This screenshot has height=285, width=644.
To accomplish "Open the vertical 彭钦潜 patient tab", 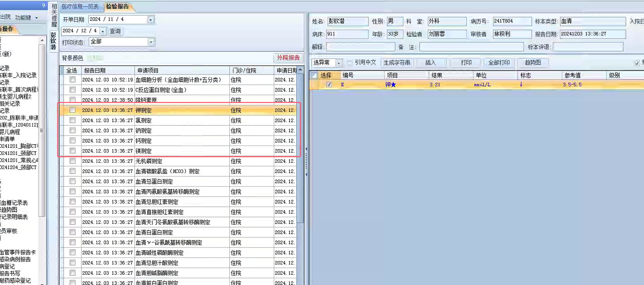I will coord(54,41).
